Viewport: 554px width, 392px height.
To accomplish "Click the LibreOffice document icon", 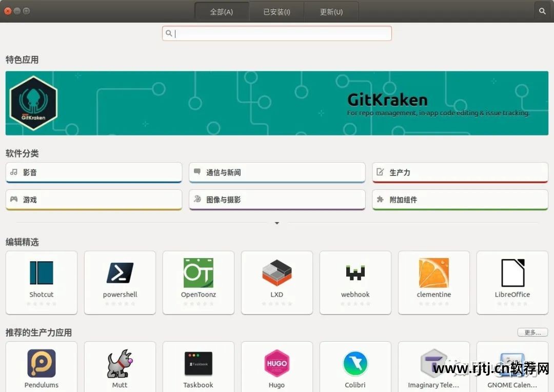I will coord(512,272).
